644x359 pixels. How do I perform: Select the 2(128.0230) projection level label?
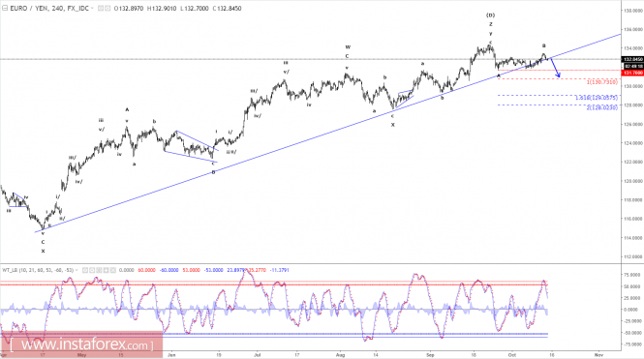pyautogui.click(x=601, y=107)
